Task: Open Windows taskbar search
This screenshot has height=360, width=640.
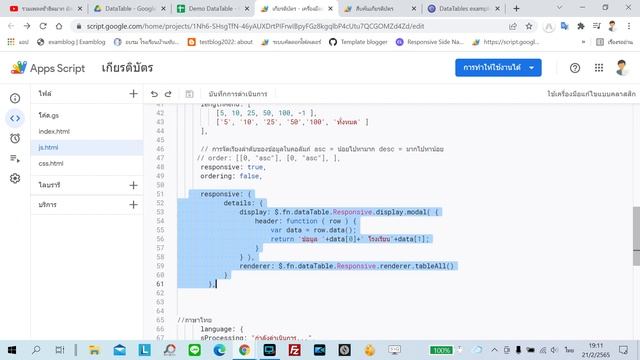Action: pyautogui.click(x=36, y=350)
